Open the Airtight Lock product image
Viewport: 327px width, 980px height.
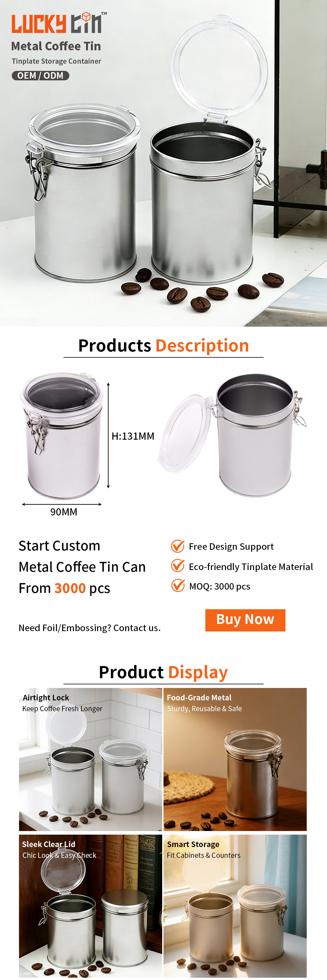[91, 759]
